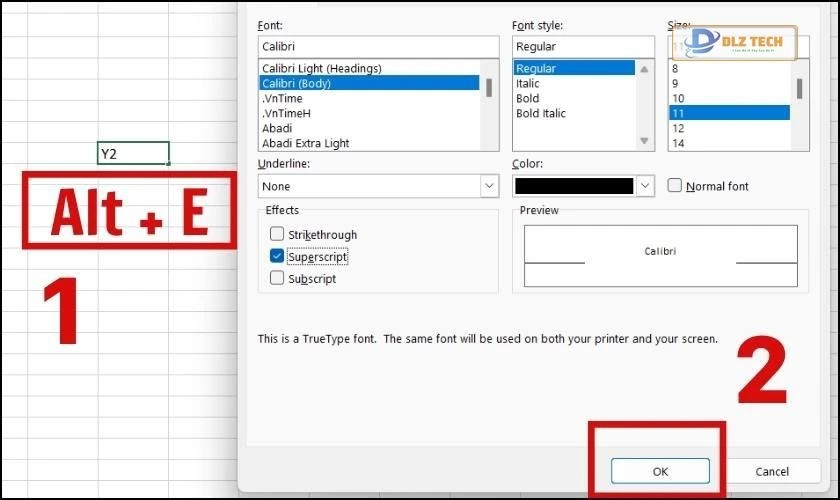This screenshot has width=840, height=500.
Task: Tick the Subscript checkbox
Action: point(277,279)
